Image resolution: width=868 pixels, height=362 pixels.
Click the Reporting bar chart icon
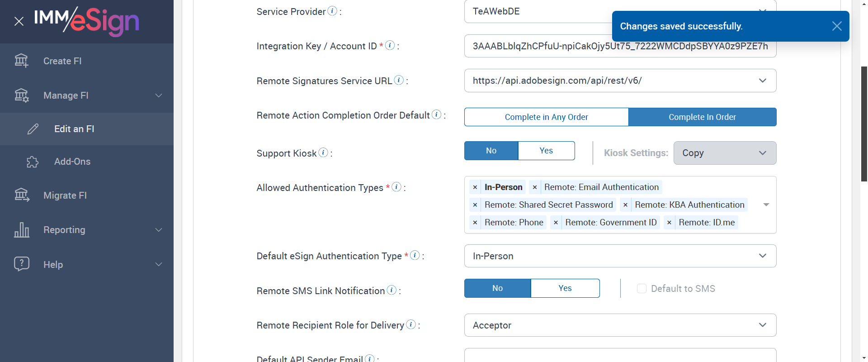click(x=22, y=230)
